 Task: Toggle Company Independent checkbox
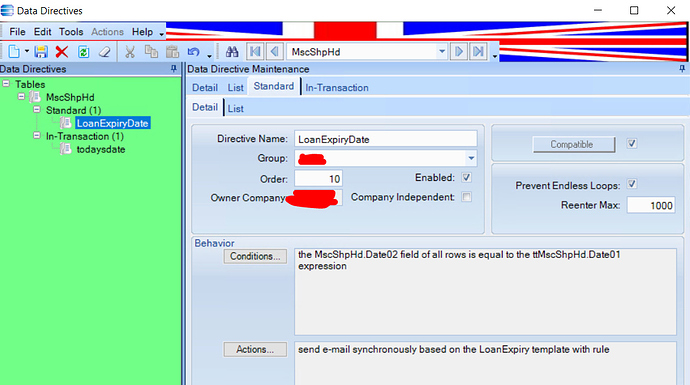[x=466, y=197]
